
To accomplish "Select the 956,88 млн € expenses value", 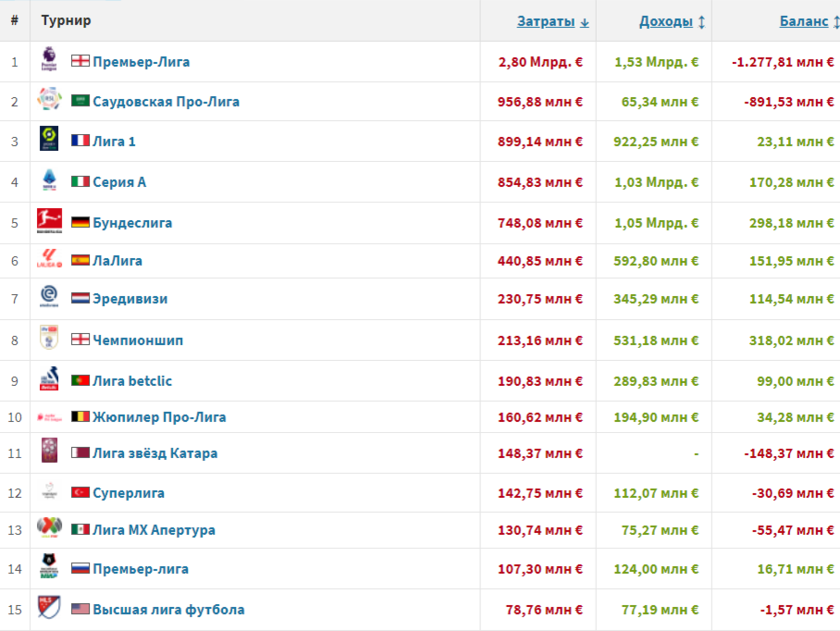I will [x=540, y=102].
